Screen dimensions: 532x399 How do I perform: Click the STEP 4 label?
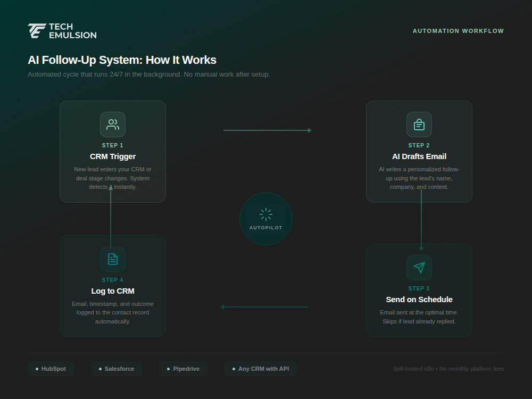tap(113, 280)
